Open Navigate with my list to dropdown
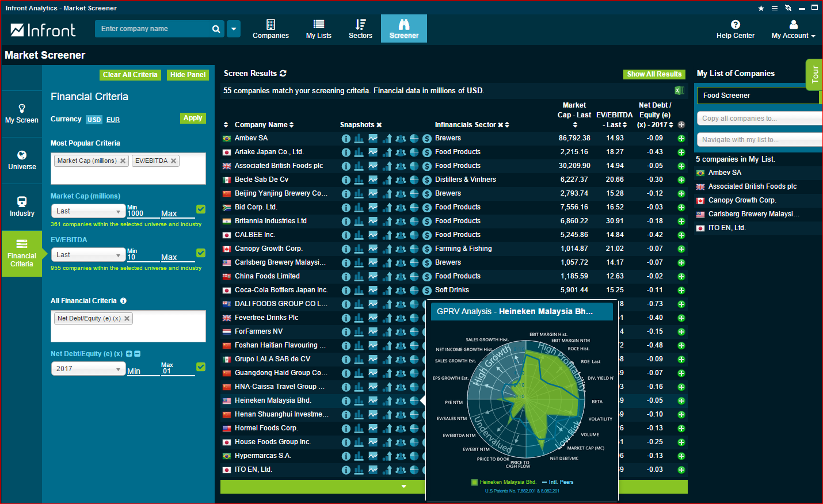This screenshot has width=823, height=504. 760,140
